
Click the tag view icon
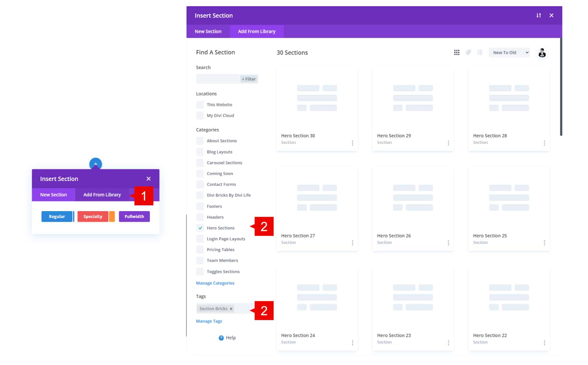pos(468,52)
